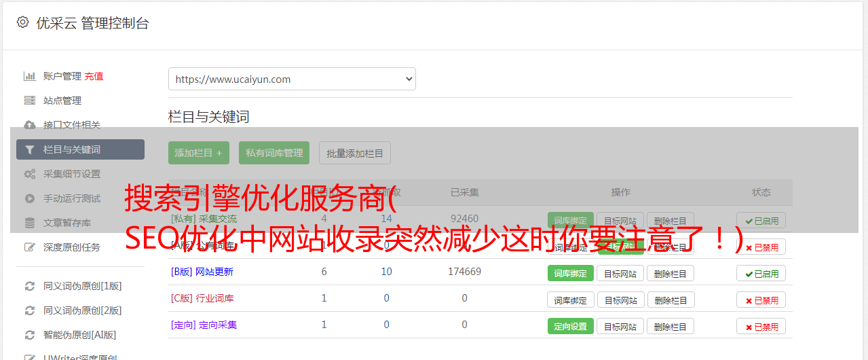The height and width of the screenshot is (360, 868).
Task: Open 智能伪原创[AI版] in the sidebar
Action: click(80, 335)
